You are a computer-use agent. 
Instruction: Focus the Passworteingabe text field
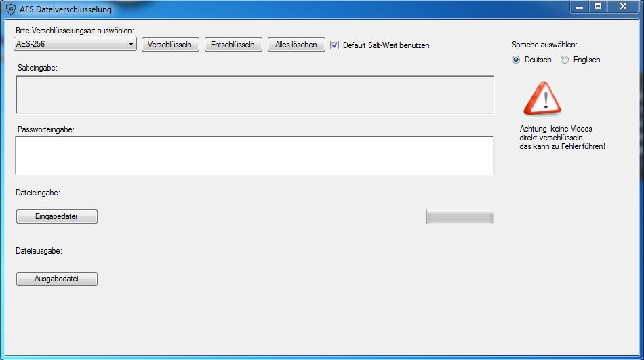[255, 155]
